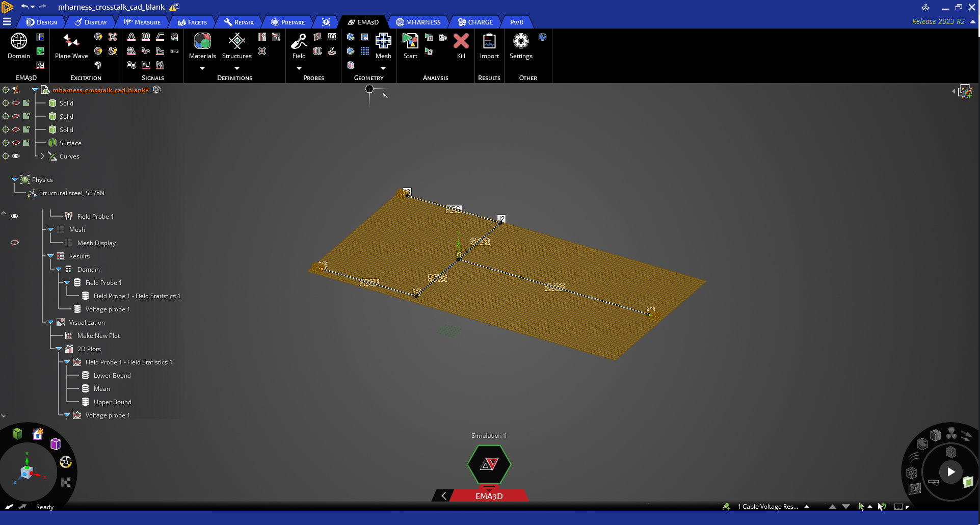
Task: Expand the Curves tree node
Action: pos(42,156)
